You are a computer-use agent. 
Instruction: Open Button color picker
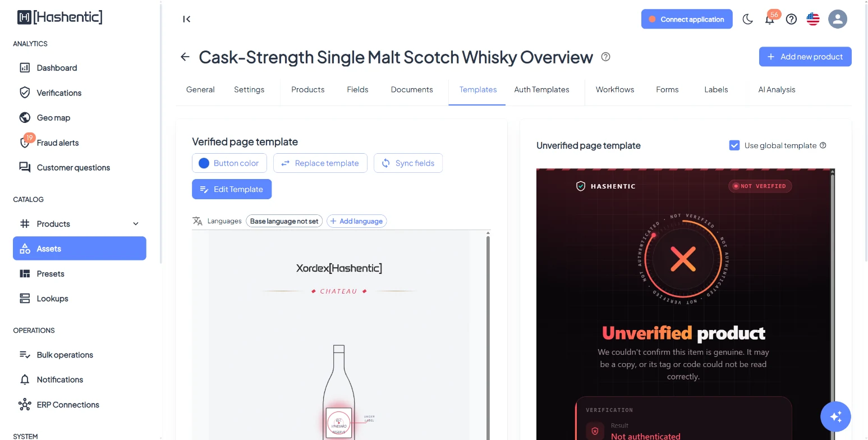(229, 163)
